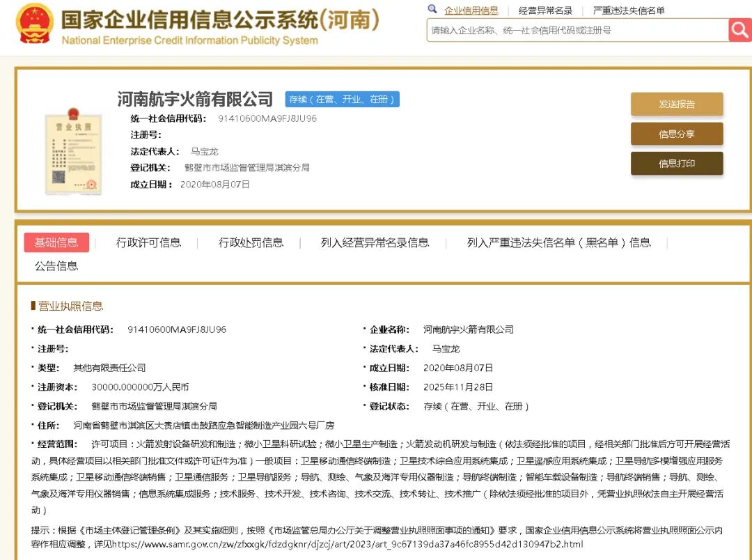Viewport: 752px width, 560px height.
Task: Select the 严重违法失信名单 search category
Action: [629, 10]
